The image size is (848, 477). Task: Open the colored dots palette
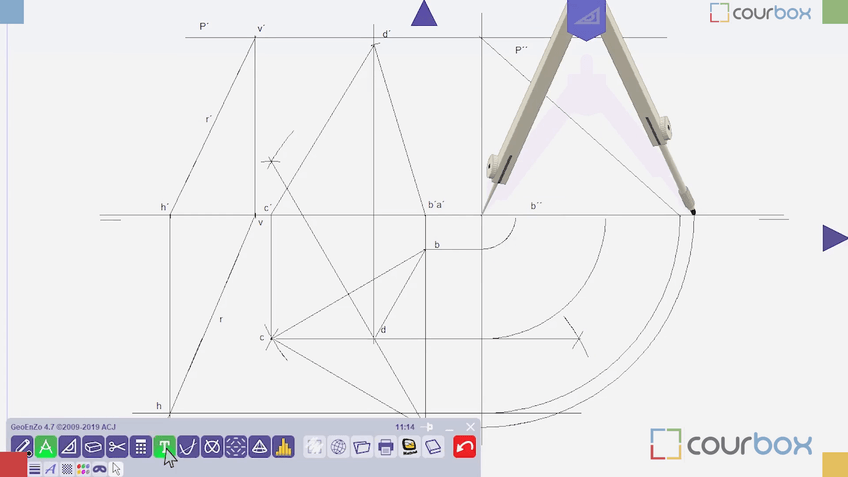click(83, 468)
